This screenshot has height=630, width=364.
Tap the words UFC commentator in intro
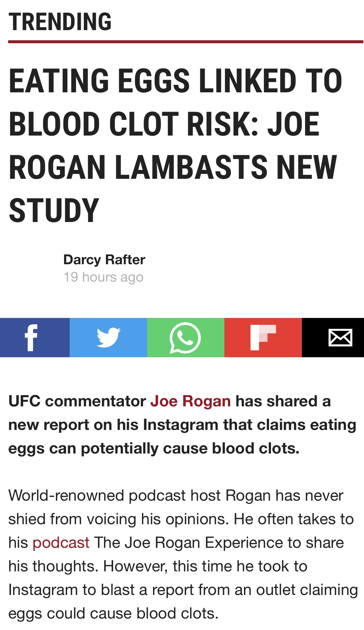(77, 401)
